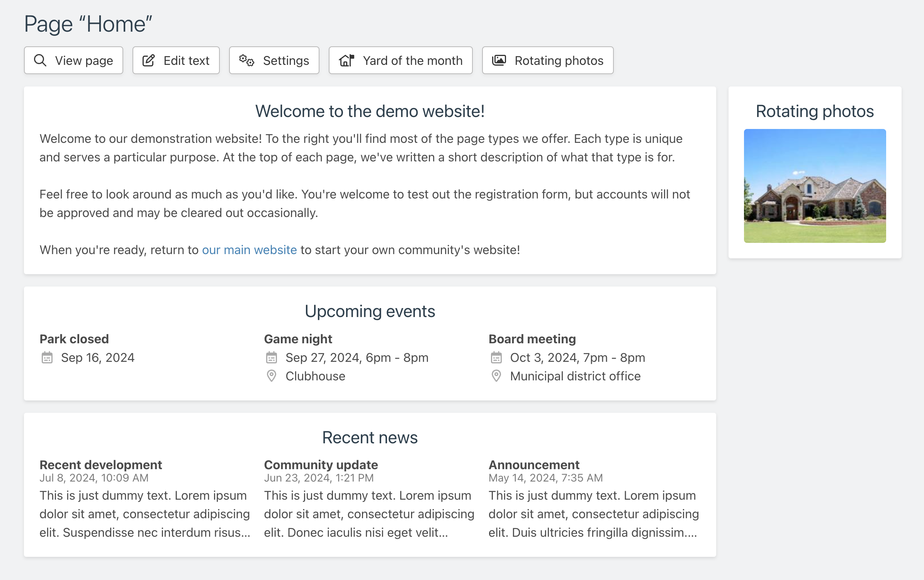Open page Settings
Screen dimensions: 924x580
click(x=274, y=60)
